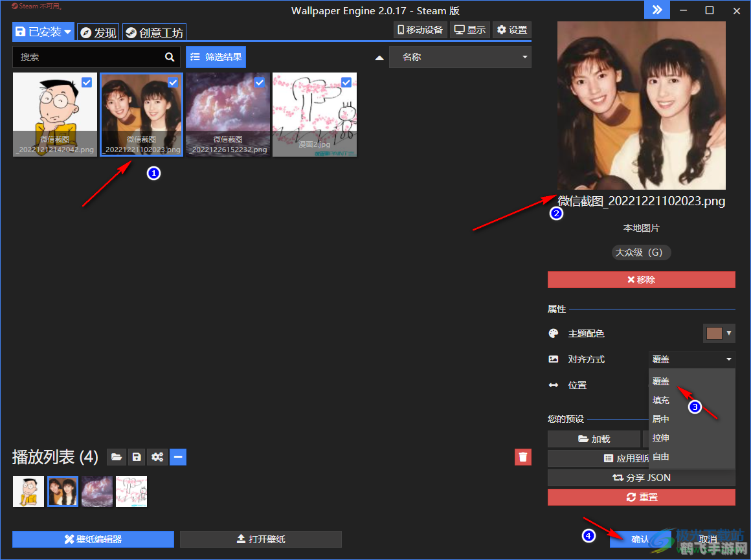Save playlist with floppy disk icon
The width and height of the screenshot is (751, 560).
(x=137, y=457)
